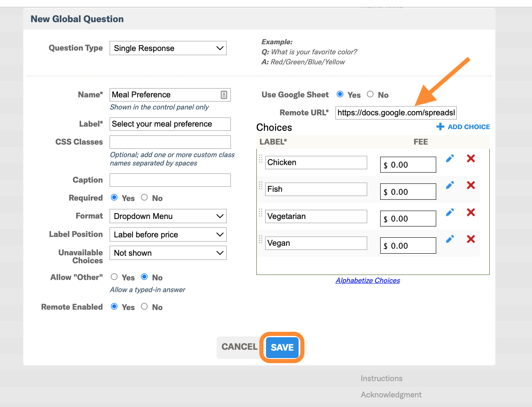Screen dimensions: 532x407
Task: Click the "Allow a typed-in answer" hint
Action: click(x=148, y=290)
